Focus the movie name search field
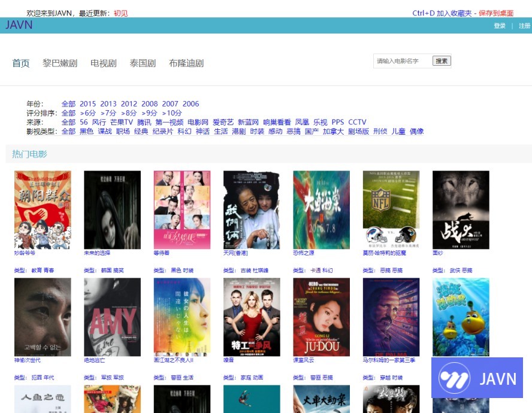This screenshot has width=532, height=413. pyautogui.click(x=402, y=61)
